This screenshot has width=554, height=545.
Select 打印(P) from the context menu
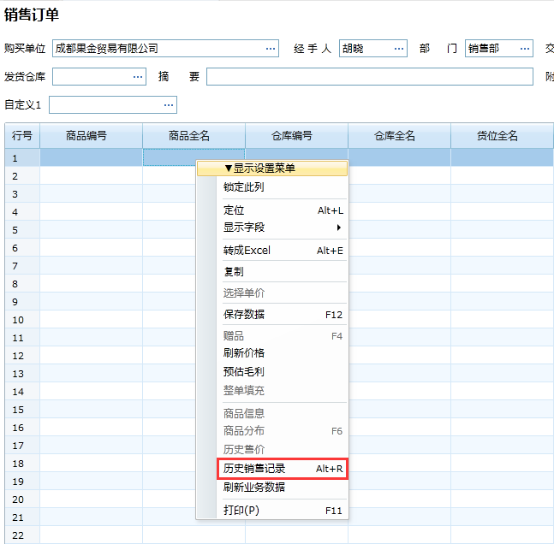[283, 510]
